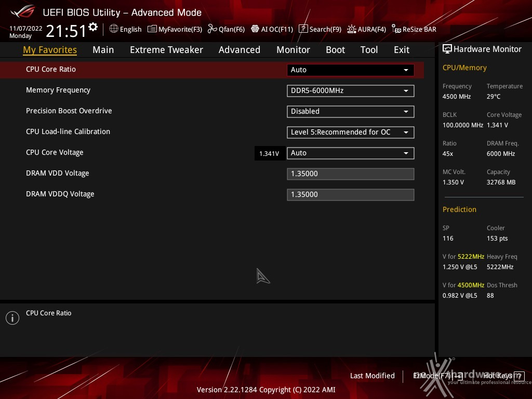This screenshot has width=532, height=399.
Task: Click DRAM VDDQ Voltage input field
Action: click(x=350, y=194)
